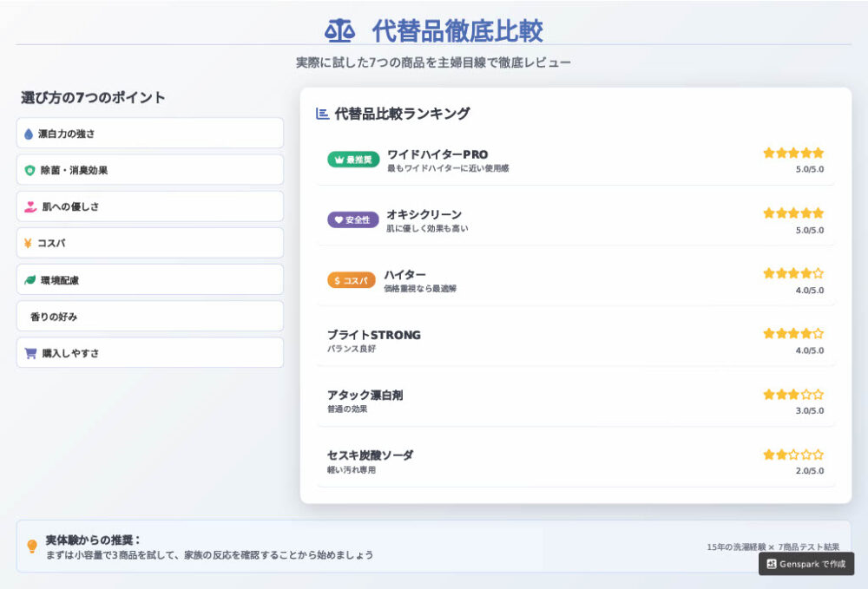Click the star rating for セスキ炭酸ソーダ
This screenshot has height=589, width=868.
tap(793, 455)
